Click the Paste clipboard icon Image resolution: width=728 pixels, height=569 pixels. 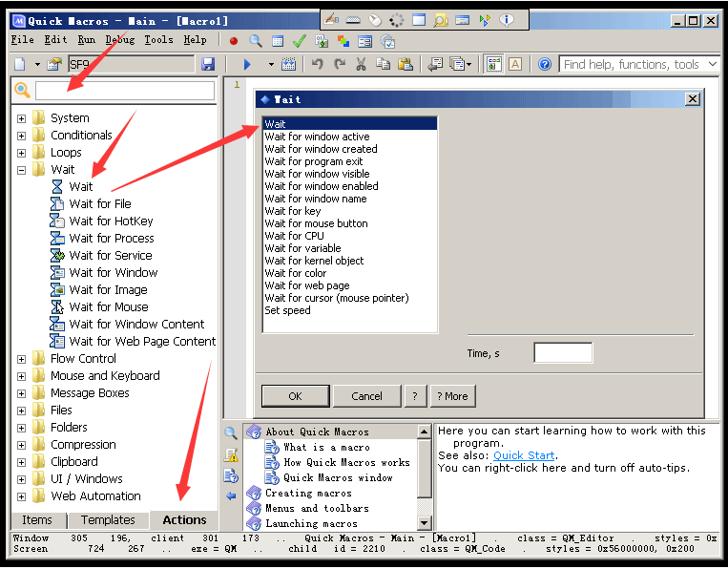click(x=406, y=64)
